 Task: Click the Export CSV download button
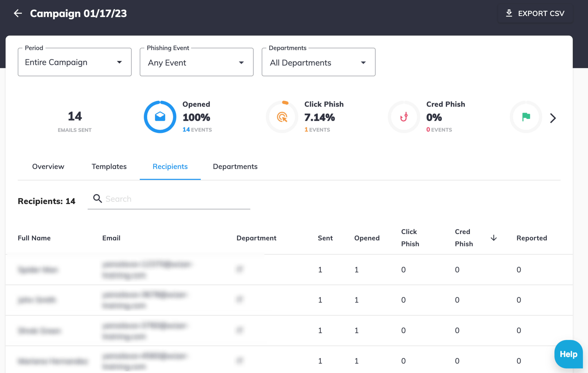point(535,13)
